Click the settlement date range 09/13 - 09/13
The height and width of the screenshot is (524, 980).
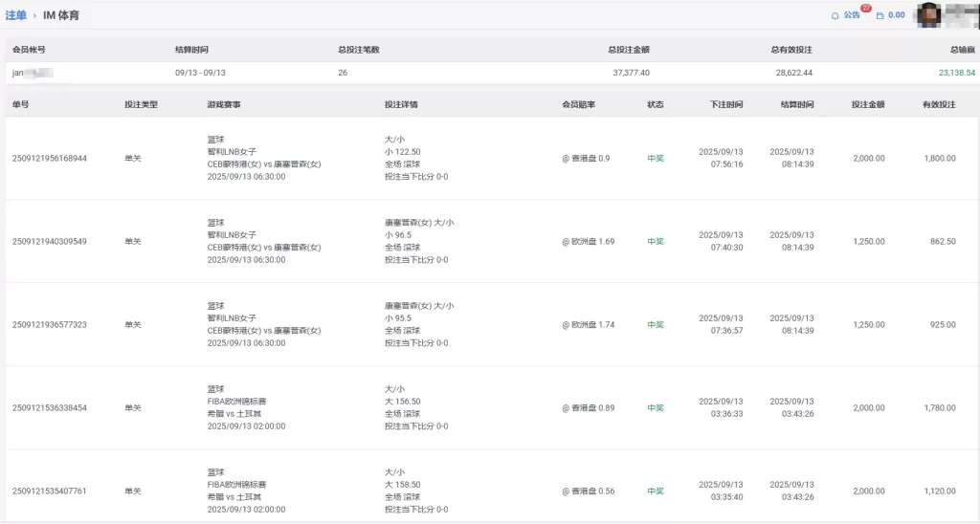click(x=200, y=73)
